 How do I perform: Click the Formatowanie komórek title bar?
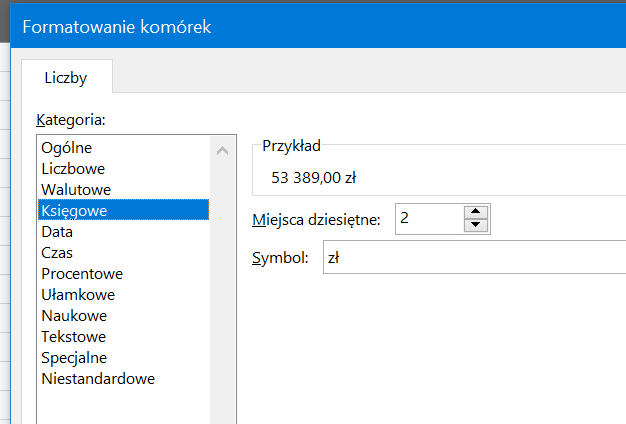tap(318, 27)
